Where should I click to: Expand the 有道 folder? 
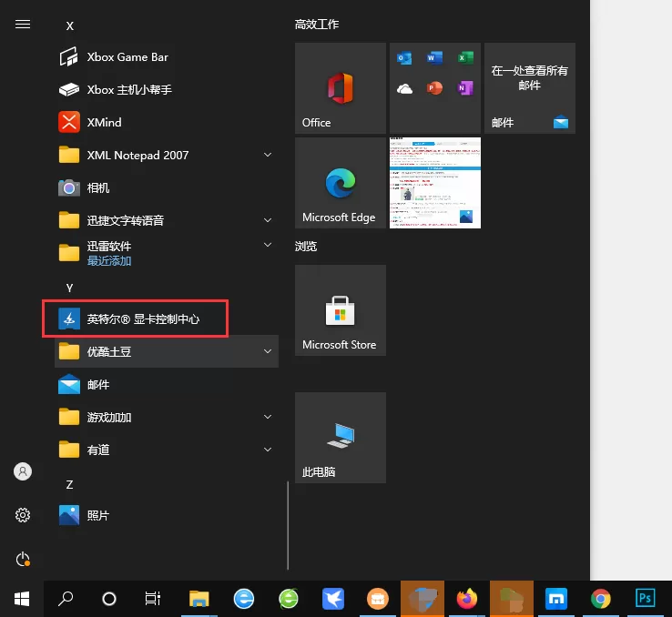click(x=268, y=450)
